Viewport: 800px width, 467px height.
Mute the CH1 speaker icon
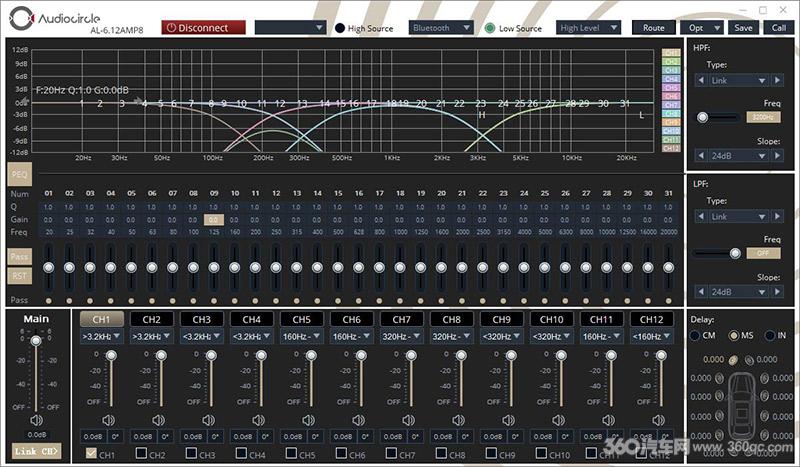point(108,420)
